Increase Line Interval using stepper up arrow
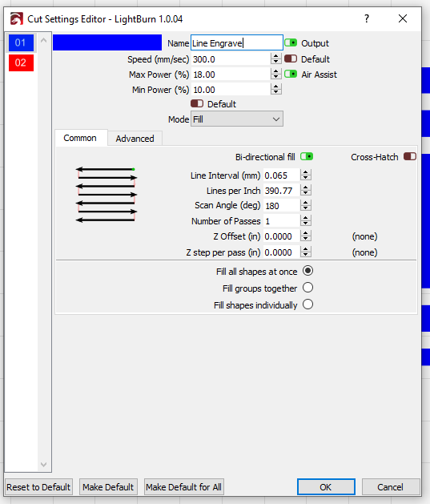Screen dimensions: 430x504 tap(306, 172)
